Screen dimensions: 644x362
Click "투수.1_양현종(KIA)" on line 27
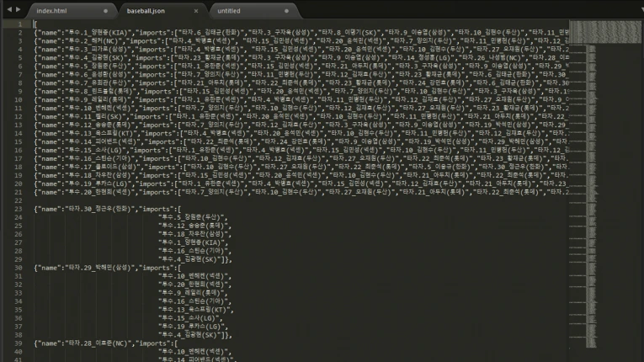coord(193,242)
